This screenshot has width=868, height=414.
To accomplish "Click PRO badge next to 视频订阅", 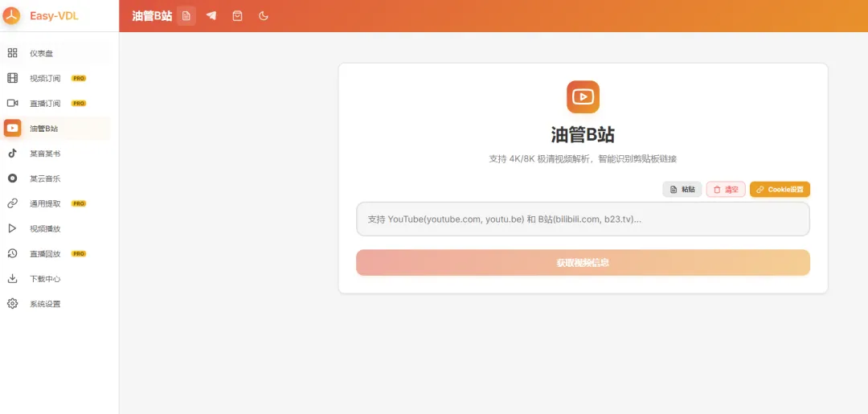I will (79, 78).
